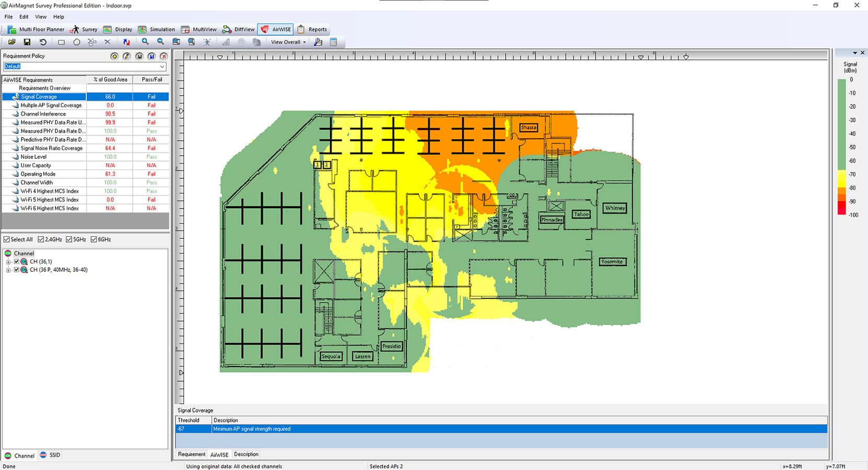
Task: Toggle the Select All checkbox
Action: click(7, 239)
